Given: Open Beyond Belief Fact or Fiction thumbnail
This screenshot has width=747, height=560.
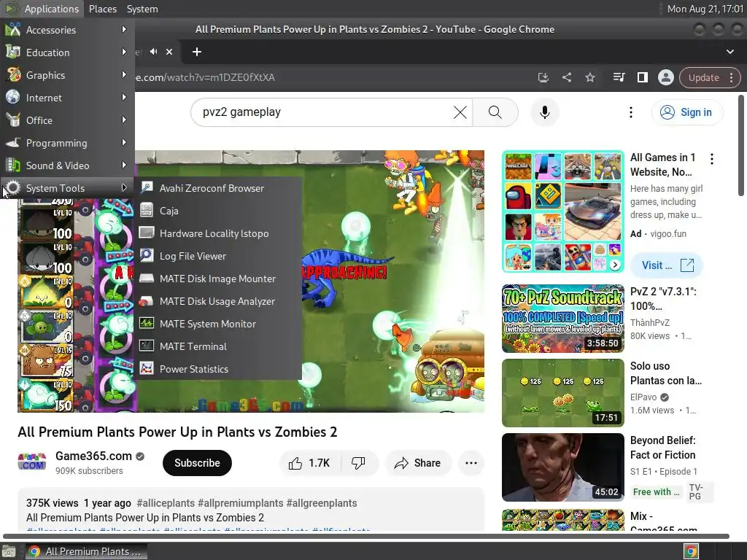Looking at the screenshot, I should [x=563, y=467].
